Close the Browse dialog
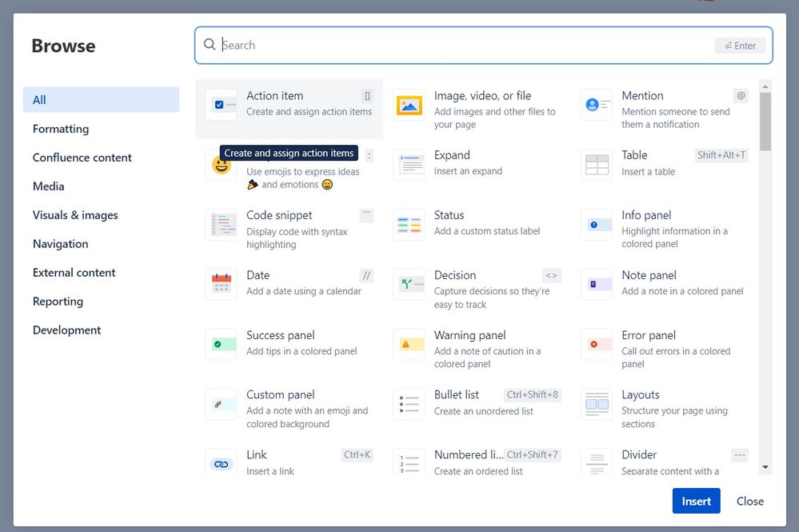The width and height of the screenshot is (799, 532). (749, 501)
